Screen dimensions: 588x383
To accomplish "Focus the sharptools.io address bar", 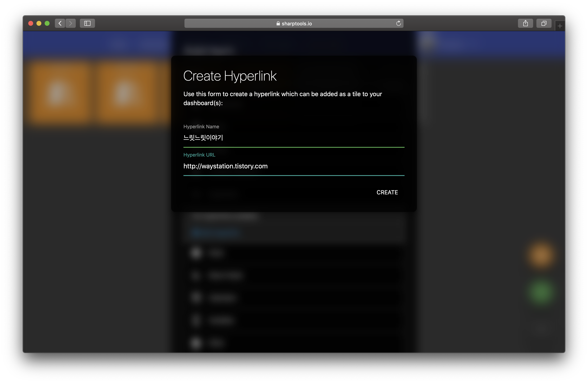I will (x=321, y=24).
